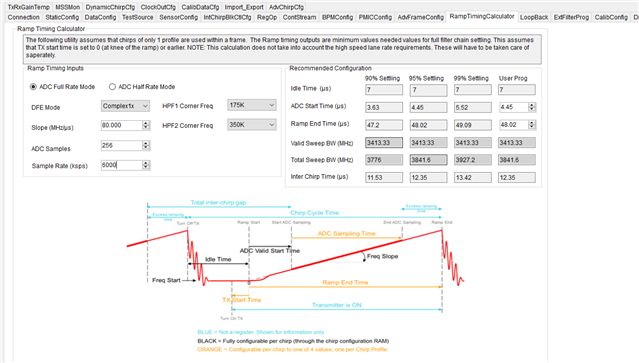Open the DFE Mode dropdown

[125, 106]
